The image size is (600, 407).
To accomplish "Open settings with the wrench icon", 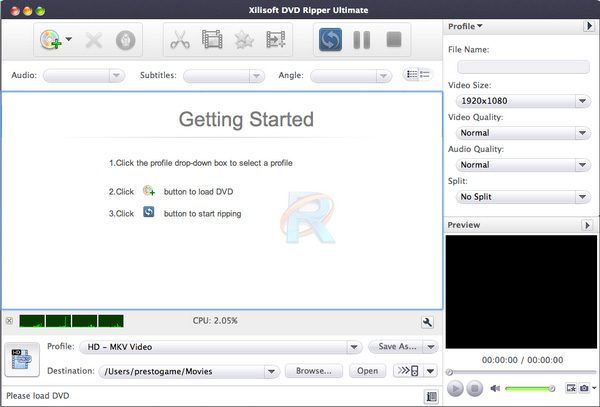I will (427, 322).
